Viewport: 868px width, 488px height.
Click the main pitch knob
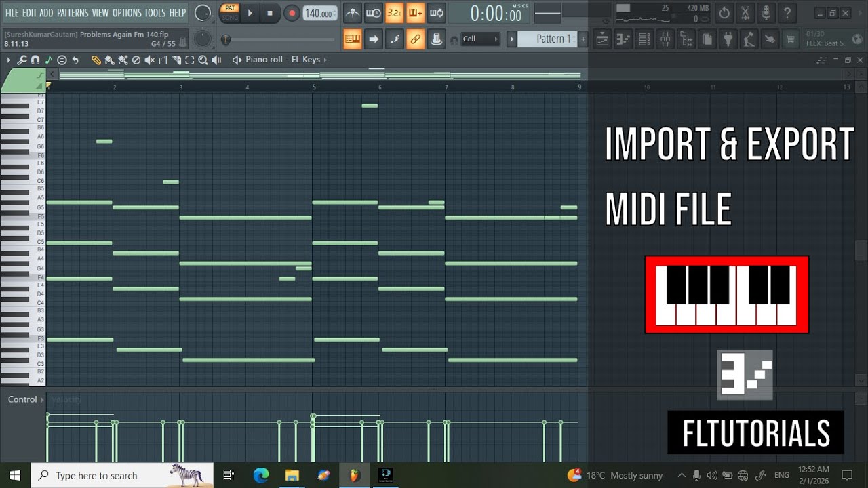(x=203, y=39)
